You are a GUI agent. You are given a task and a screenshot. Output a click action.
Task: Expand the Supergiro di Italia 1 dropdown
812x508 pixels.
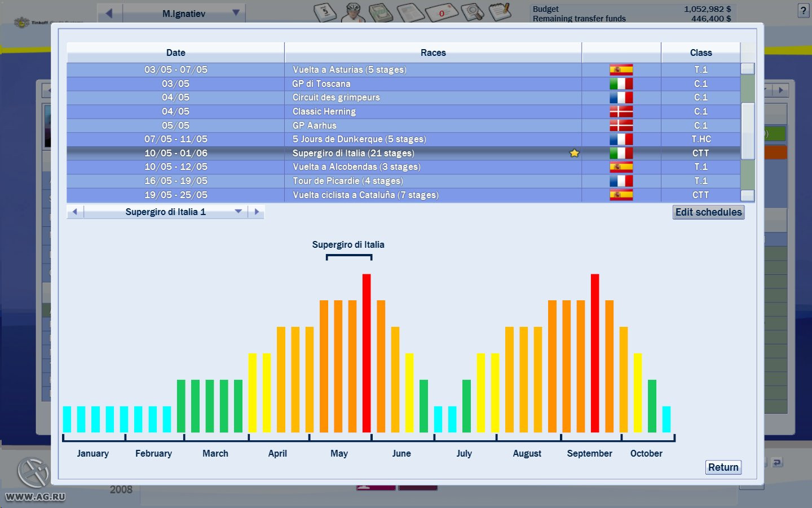coord(239,212)
